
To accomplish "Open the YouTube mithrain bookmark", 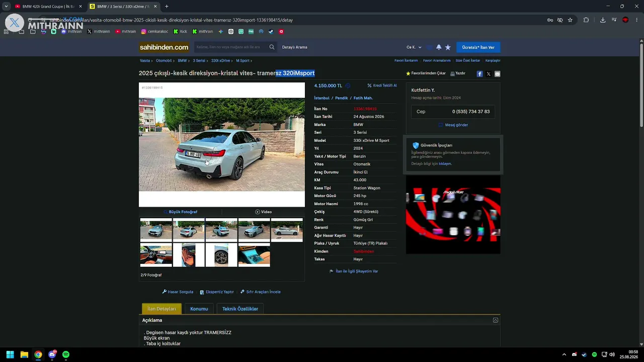I will (x=125, y=31).
